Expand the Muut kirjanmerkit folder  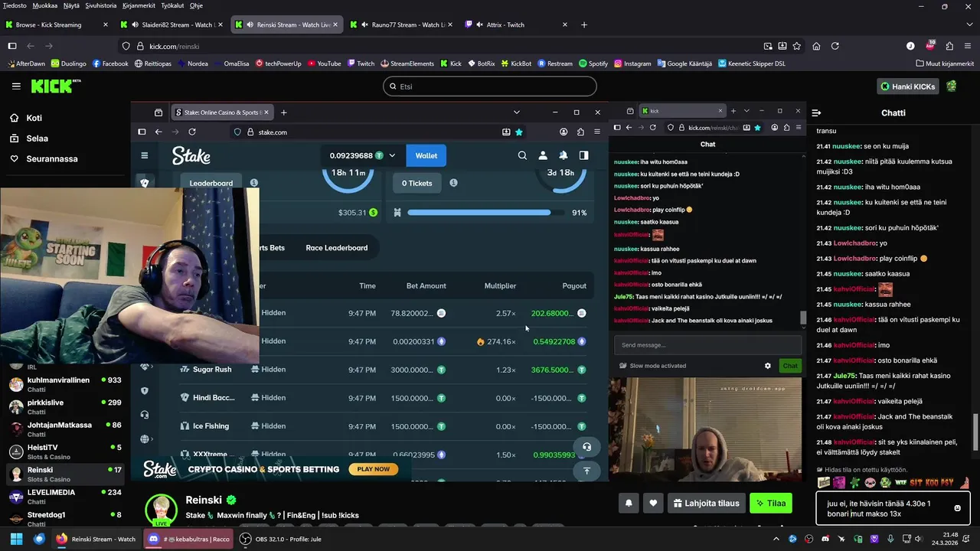point(945,64)
